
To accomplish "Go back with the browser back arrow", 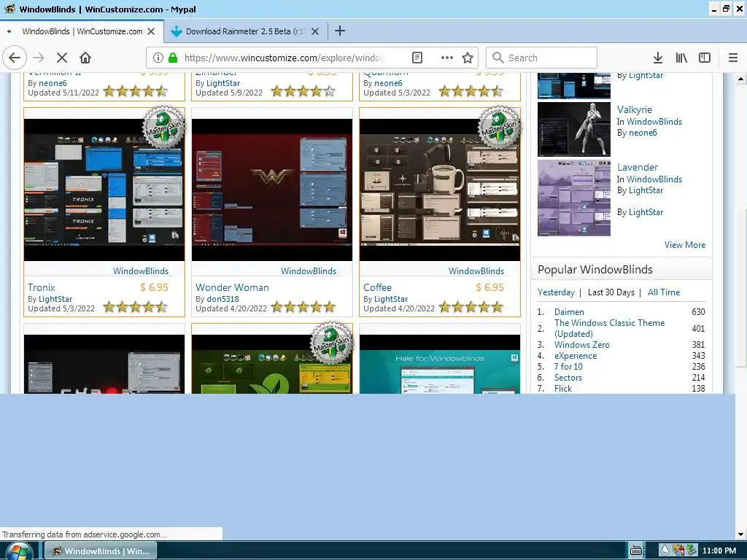I will [x=15, y=58].
